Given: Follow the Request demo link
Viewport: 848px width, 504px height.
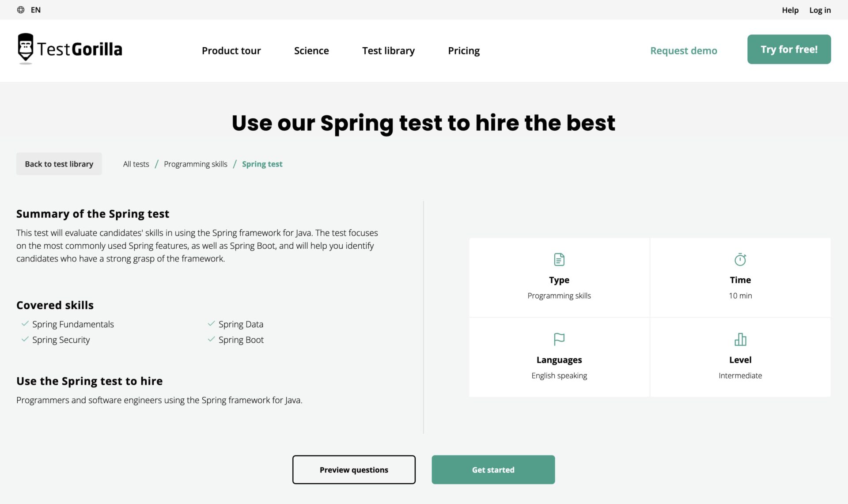Looking at the screenshot, I should pos(683,51).
